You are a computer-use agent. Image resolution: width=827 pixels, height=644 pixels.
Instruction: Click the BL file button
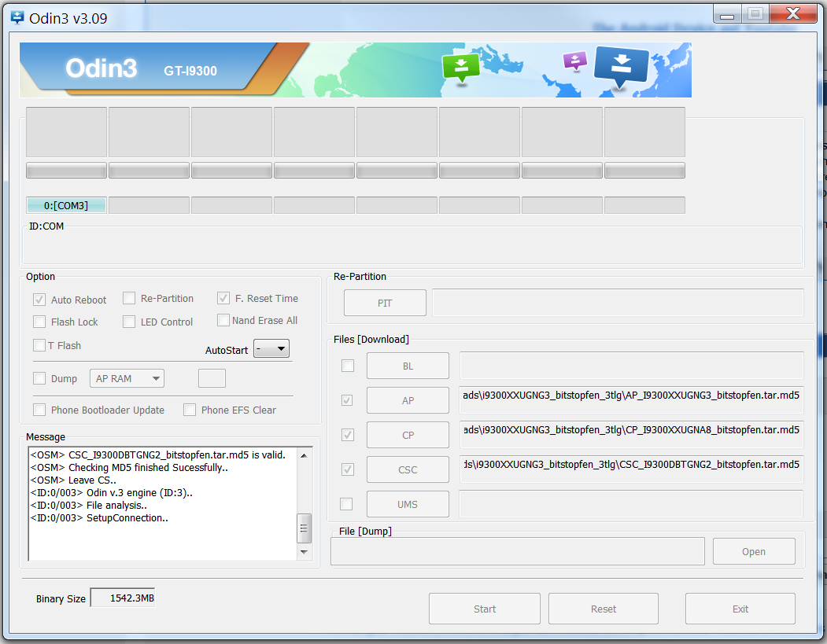coord(408,366)
